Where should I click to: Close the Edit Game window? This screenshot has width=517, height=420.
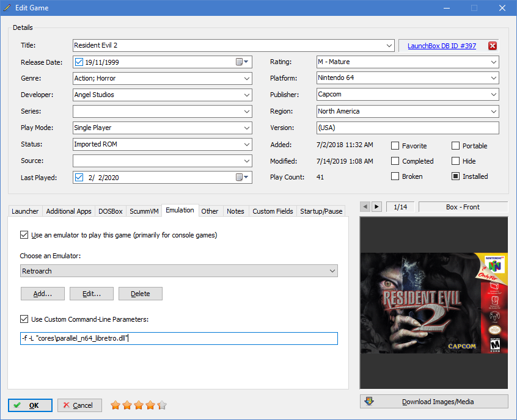pyautogui.click(x=502, y=8)
